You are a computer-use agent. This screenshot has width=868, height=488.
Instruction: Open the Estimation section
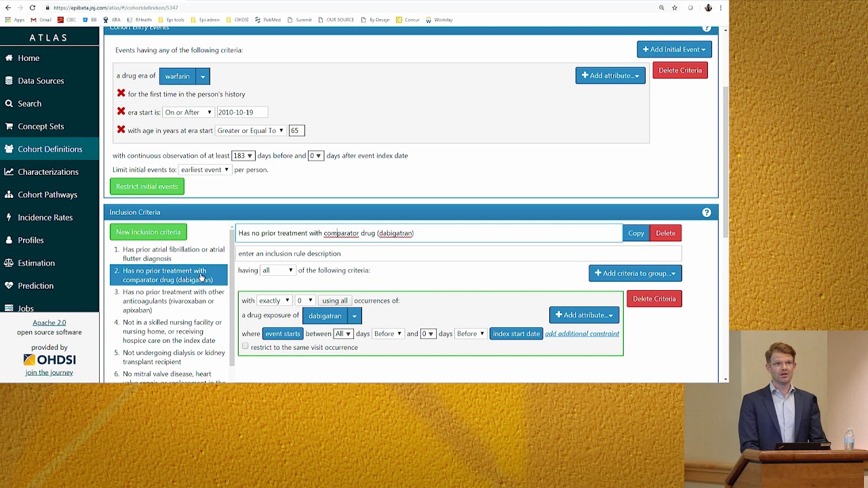[x=36, y=263]
